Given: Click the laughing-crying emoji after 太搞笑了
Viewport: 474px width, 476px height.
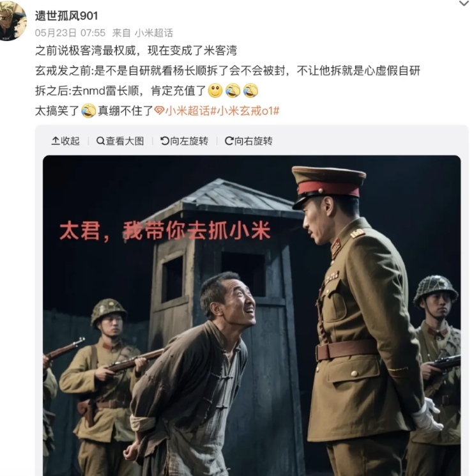Looking at the screenshot, I should pos(88,111).
